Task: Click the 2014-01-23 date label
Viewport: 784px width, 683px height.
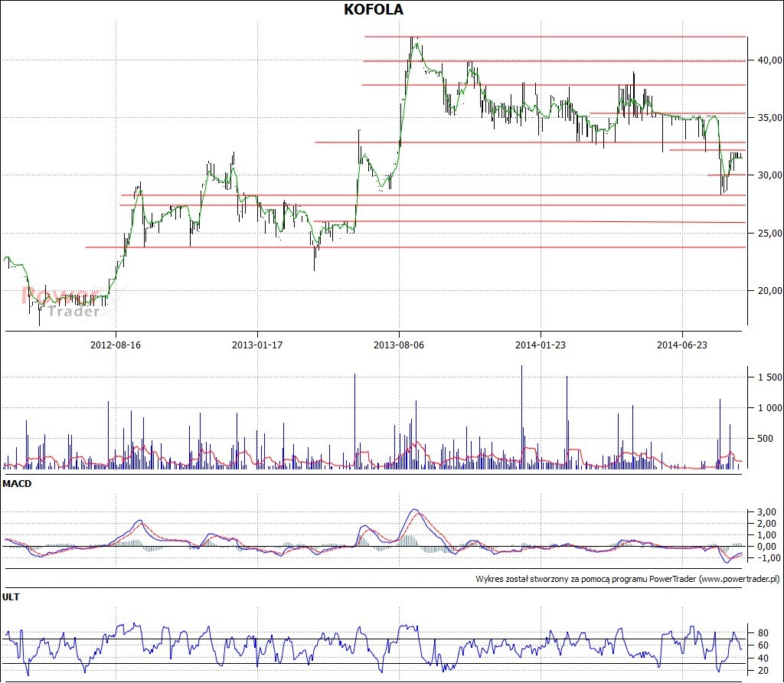Action: point(541,345)
